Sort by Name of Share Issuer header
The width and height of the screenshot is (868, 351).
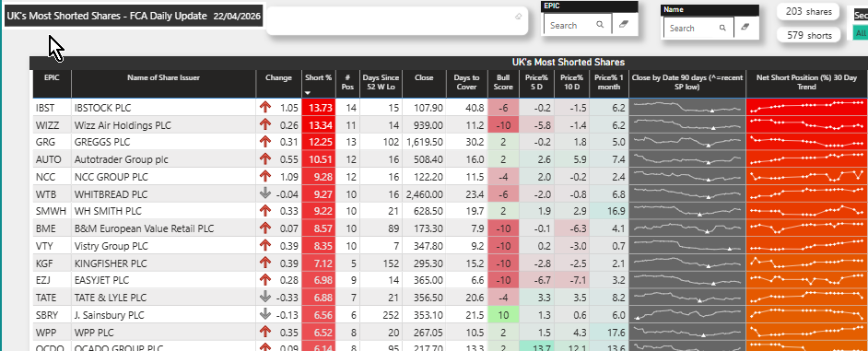point(163,77)
